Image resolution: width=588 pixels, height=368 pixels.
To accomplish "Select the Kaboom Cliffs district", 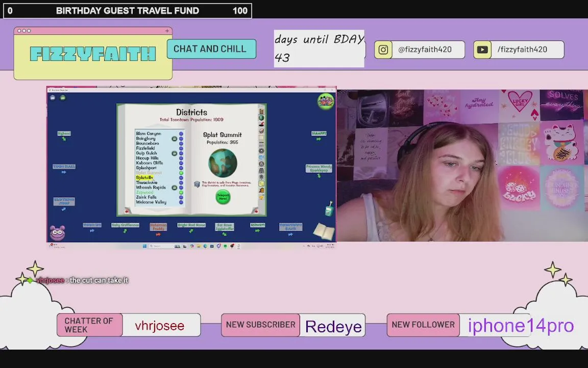I will [x=149, y=163].
